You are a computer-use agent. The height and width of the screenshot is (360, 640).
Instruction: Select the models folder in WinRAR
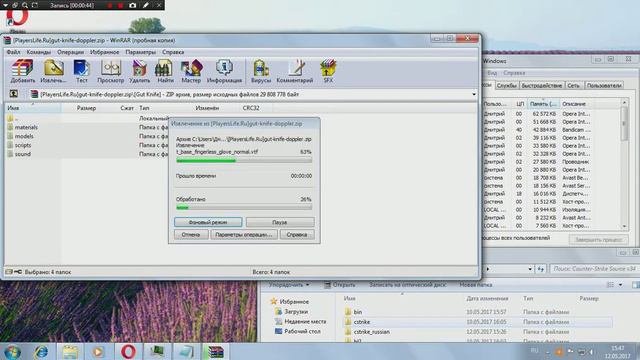point(24,136)
